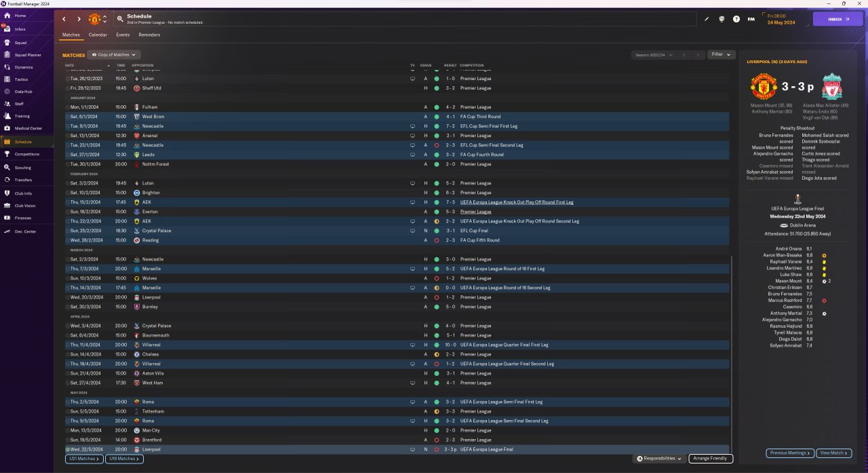The image size is (868, 473).
Task: Switch to the Calendar tab
Action: 98,35
